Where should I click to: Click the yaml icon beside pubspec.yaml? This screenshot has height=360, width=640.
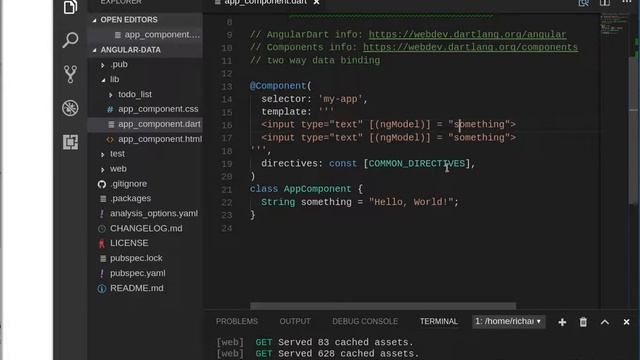[102, 273]
